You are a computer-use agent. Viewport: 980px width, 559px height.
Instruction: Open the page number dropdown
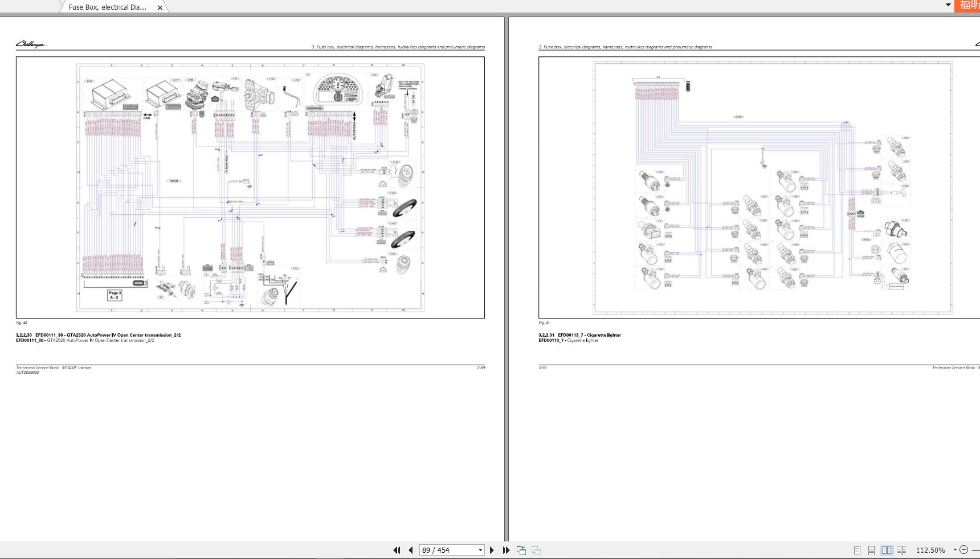[480, 550]
